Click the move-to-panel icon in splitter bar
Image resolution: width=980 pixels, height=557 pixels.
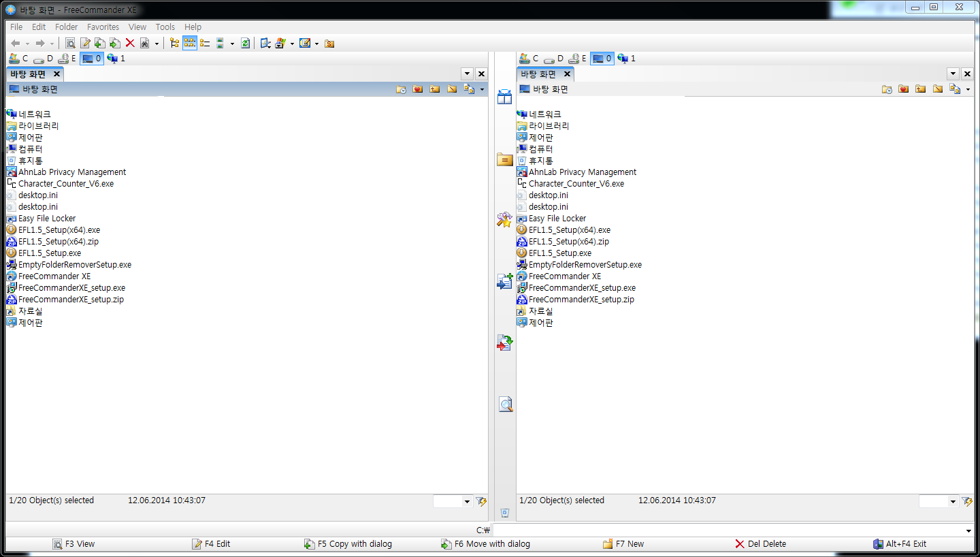(x=504, y=343)
